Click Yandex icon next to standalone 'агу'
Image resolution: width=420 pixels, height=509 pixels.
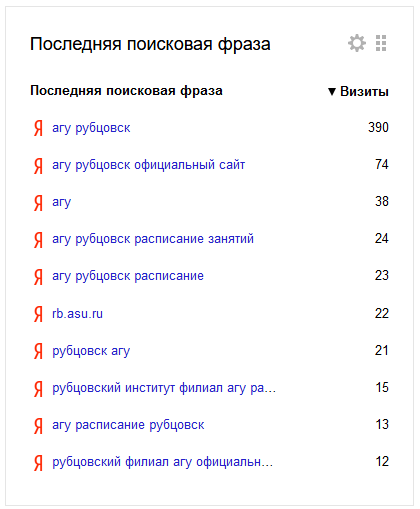(38, 203)
